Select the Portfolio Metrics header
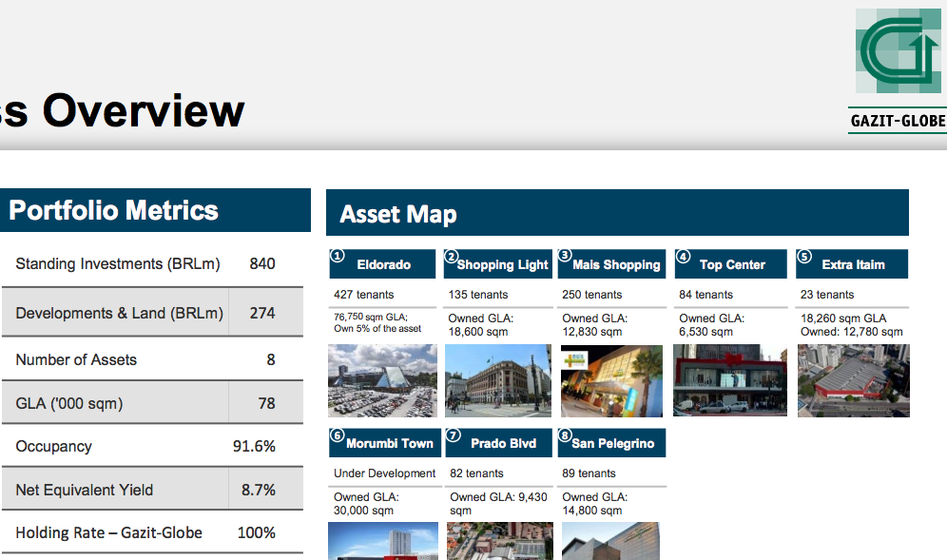The image size is (947, 560). 155,210
